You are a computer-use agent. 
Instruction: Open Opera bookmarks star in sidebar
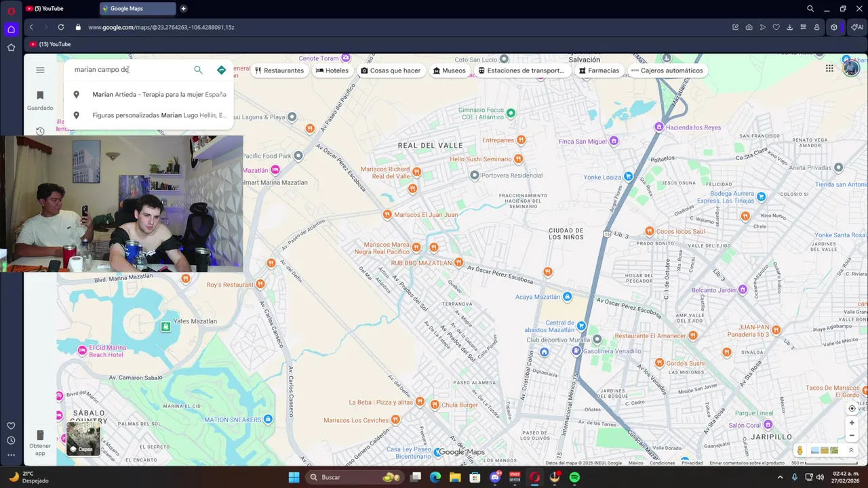coord(11,47)
